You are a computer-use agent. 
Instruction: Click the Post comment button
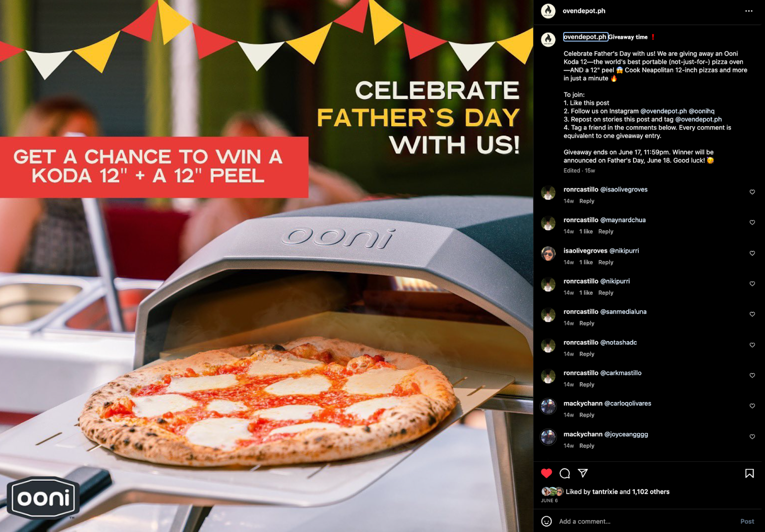(x=747, y=521)
